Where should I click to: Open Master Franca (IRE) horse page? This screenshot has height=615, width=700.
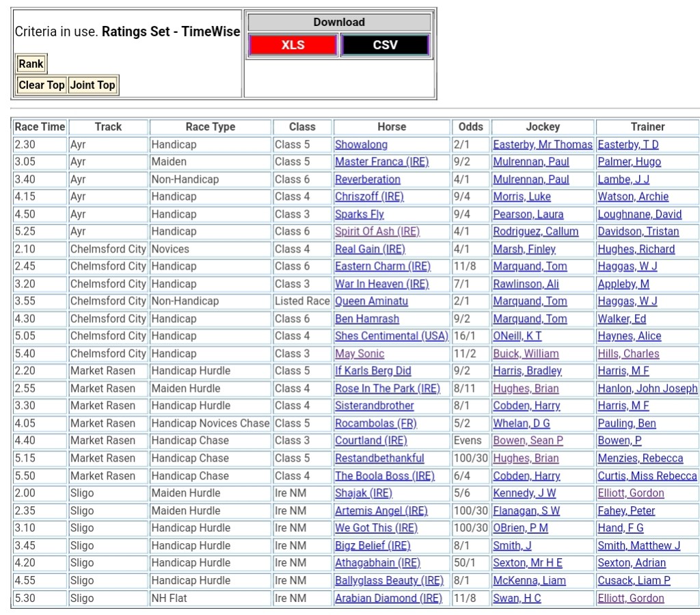tap(381, 162)
